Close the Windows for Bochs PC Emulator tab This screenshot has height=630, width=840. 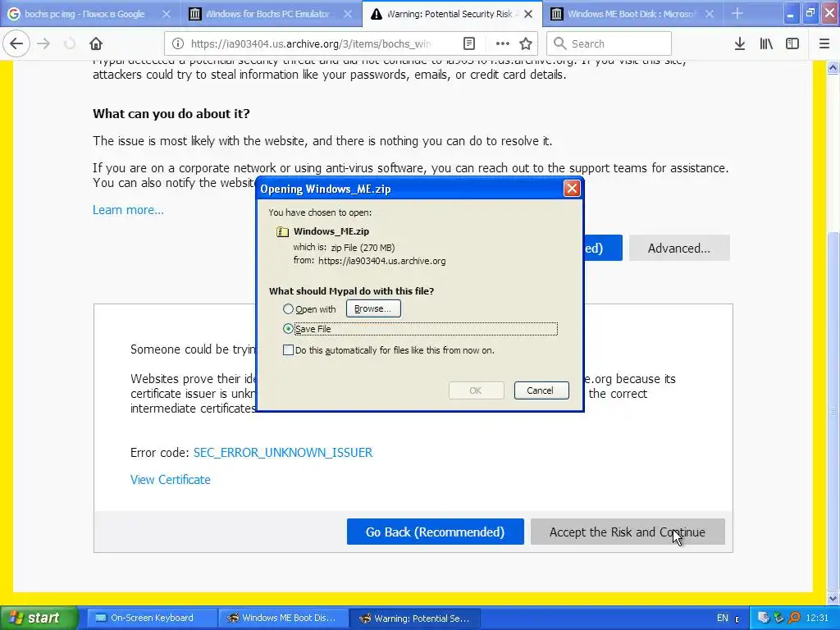(347, 14)
